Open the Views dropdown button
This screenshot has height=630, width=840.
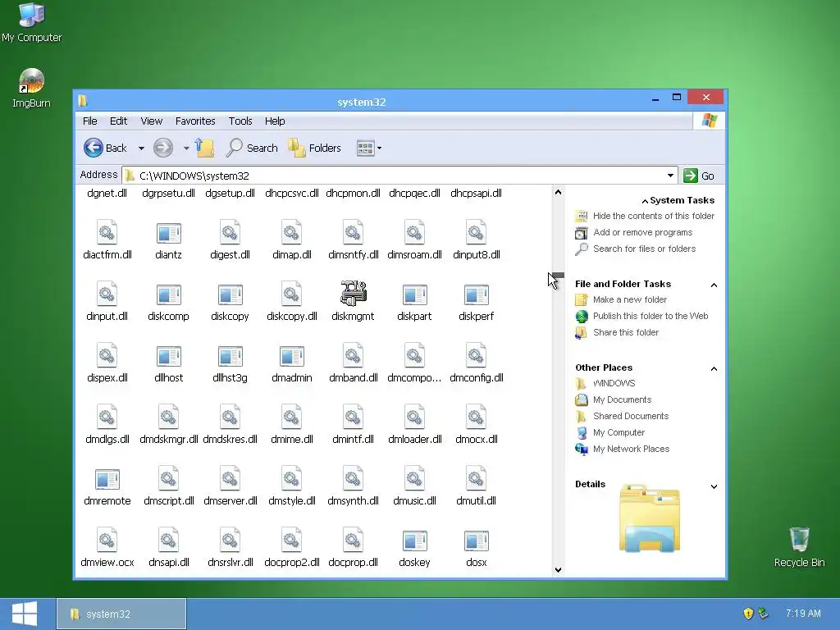tap(369, 148)
